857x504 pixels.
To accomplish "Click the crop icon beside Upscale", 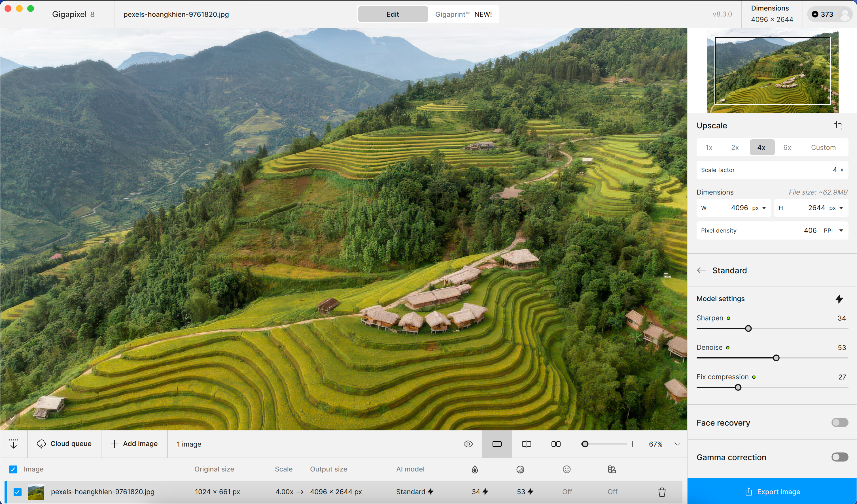I will pyautogui.click(x=839, y=126).
